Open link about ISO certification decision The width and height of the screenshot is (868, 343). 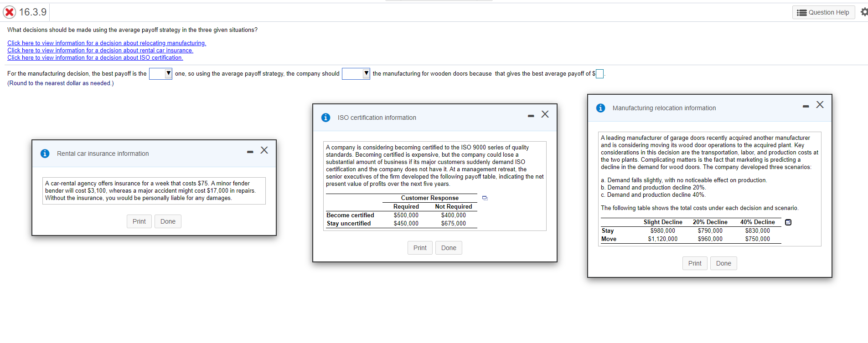95,58
